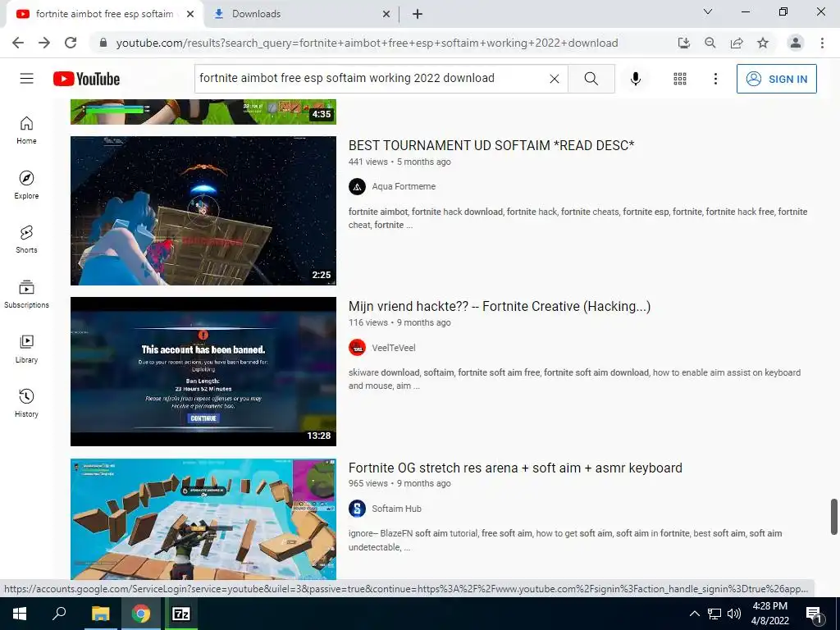Image resolution: width=840 pixels, height=630 pixels.
Task: Reload the page
Action: point(71,43)
